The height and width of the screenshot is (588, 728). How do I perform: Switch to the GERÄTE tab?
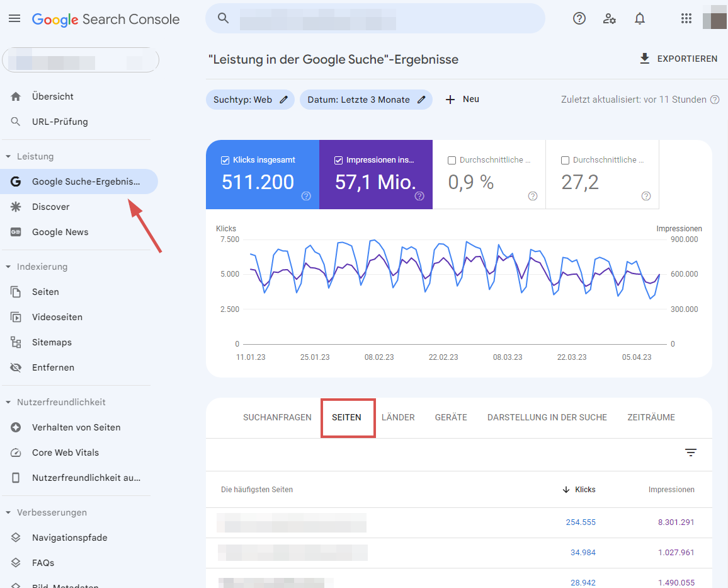tap(451, 417)
